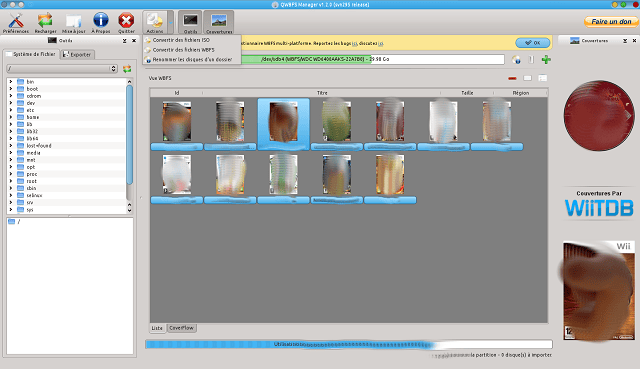Image resolution: width=640 pixels, height=369 pixels.
Task: Toggle the Outils panel button
Action: [x=190, y=23]
